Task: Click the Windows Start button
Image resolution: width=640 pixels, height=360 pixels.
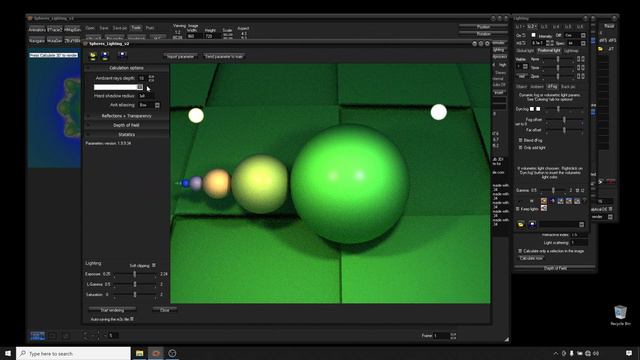Action: pyautogui.click(x=8, y=353)
